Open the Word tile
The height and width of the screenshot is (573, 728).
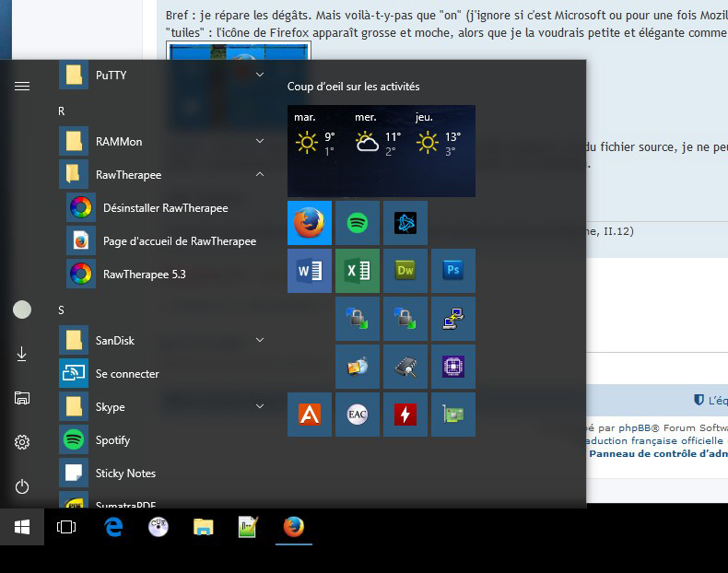[310, 271]
